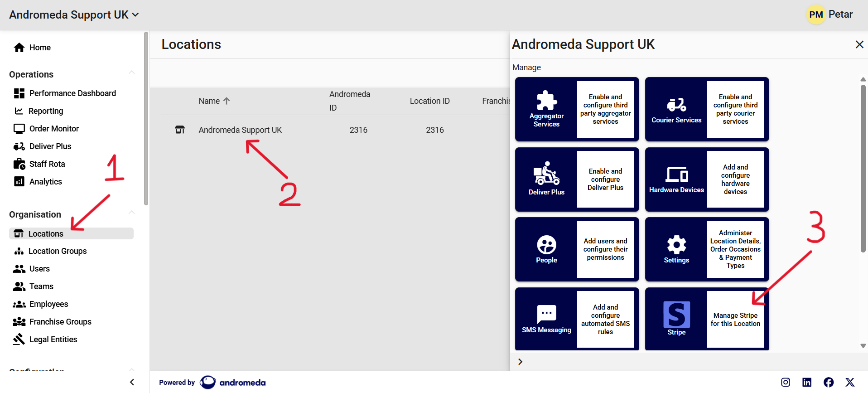Viewport: 868px width, 393px height.
Task: Click Enable and configure Deliver Plus description
Action: (x=605, y=180)
